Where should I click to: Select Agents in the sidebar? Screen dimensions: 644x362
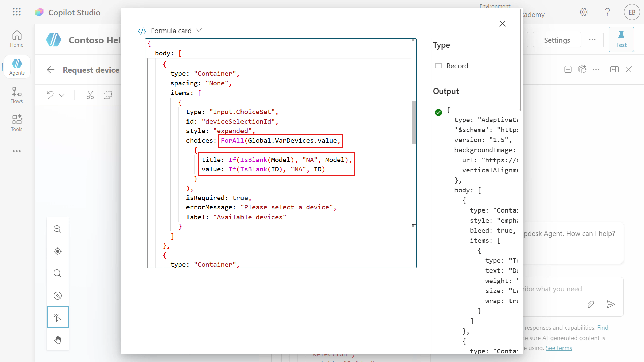17,67
